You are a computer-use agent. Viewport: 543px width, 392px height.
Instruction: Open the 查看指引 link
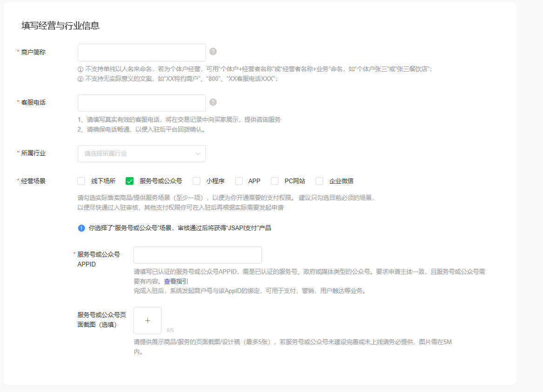point(176,281)
